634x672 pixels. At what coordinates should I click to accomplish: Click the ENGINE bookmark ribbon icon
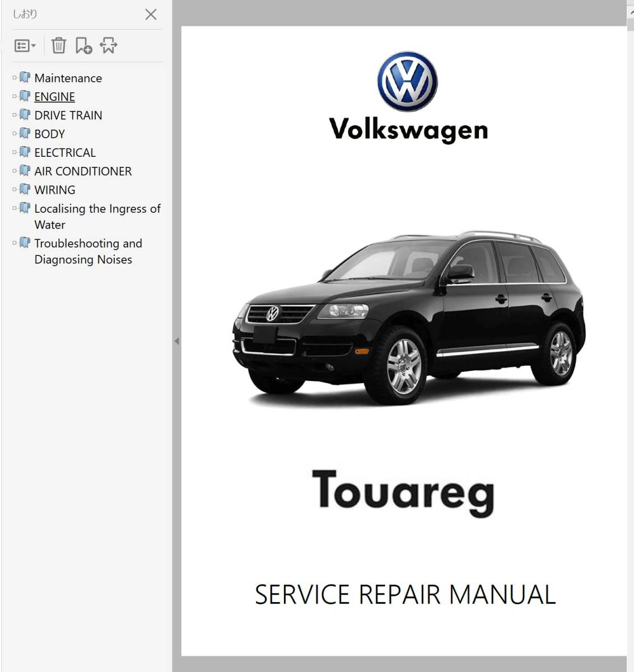coord(25,96)
